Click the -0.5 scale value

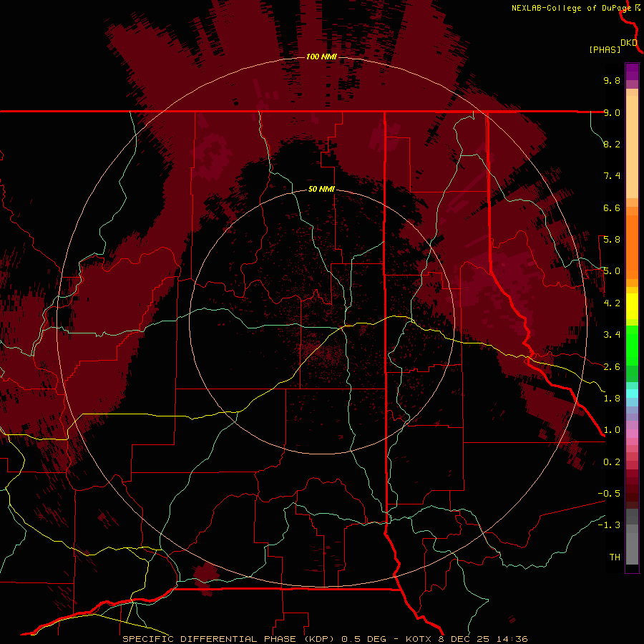click(x=609, y=494)
